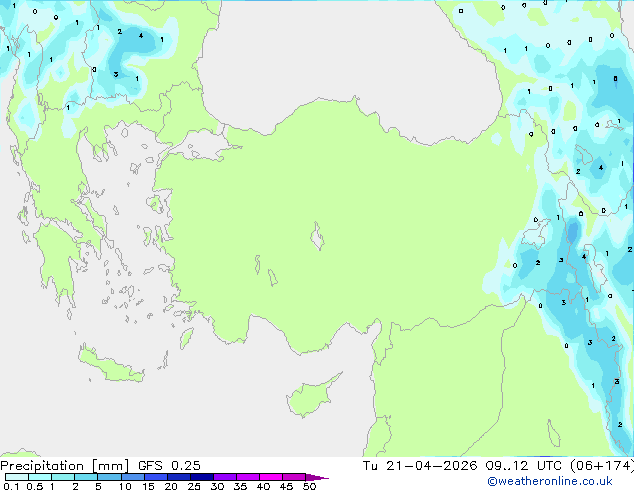Click the above-50 arrow tip of legend

317,477
